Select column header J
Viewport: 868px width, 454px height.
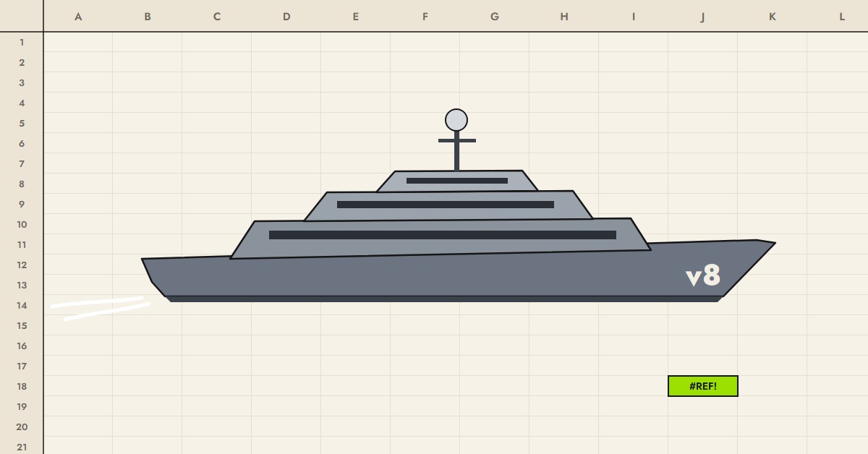point(703,16)
